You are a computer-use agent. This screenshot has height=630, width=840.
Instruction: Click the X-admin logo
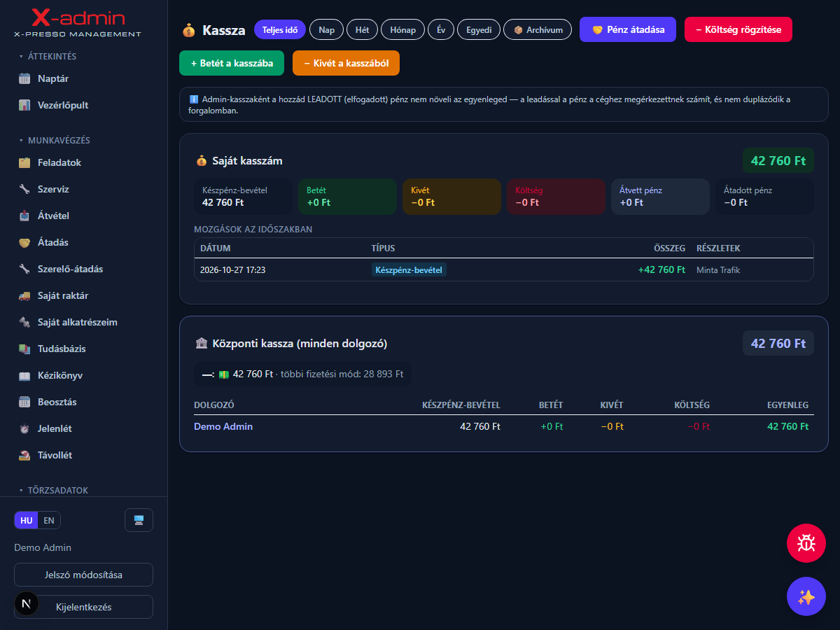(x=78, y=22)
